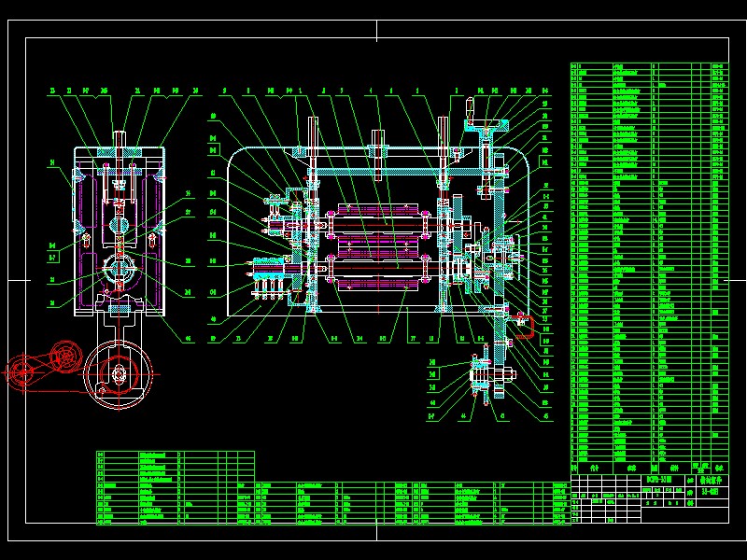Select the red belt-drive pulley sketch
The height and width of the screenshot is (560, 747).
(x=43, y=365)
